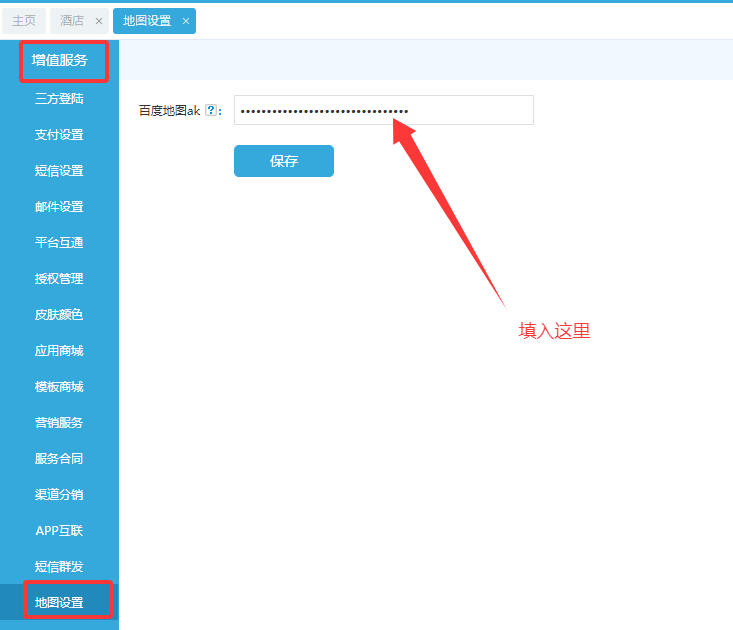
Task: Select 授权管理 from the sidebar
Action: pyautogui.click(x=59, y=279)
